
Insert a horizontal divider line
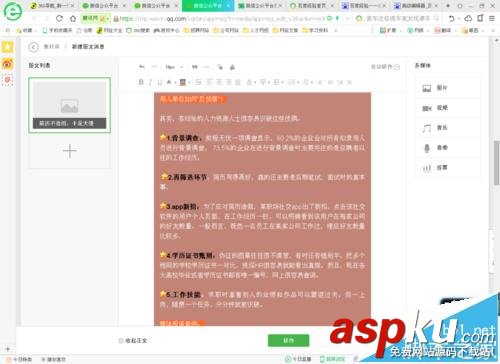(207, 67)
